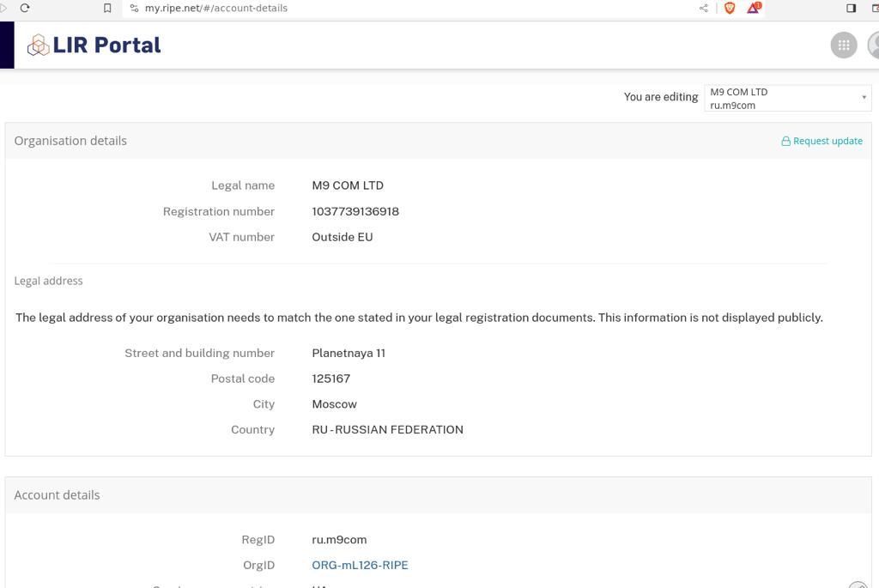Click the LIR Portal title text

(106, 45)
